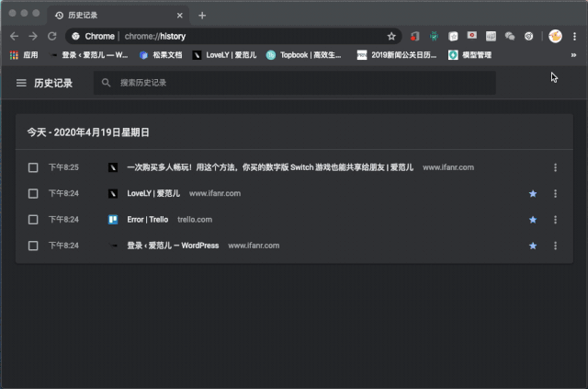
Task: Select the 历史记录 browser tab
Action: pyautogui.click(x=119, y=15)
